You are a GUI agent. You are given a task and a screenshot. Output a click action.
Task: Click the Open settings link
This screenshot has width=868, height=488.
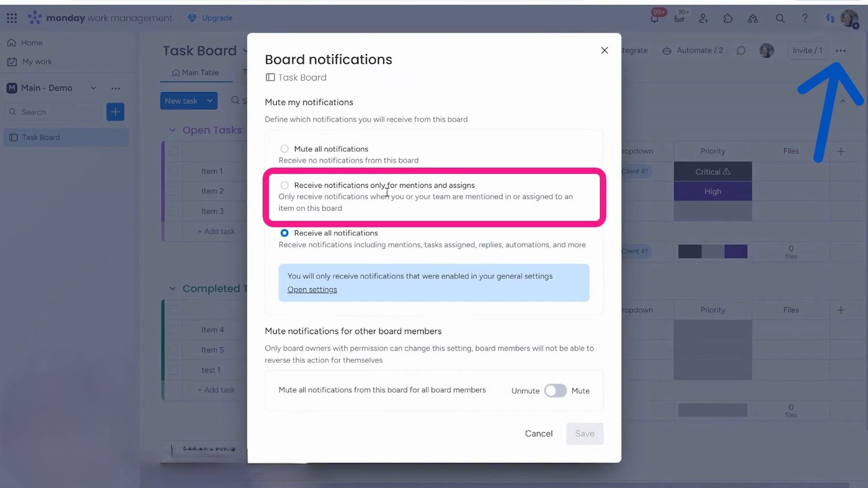pos(312,289)
